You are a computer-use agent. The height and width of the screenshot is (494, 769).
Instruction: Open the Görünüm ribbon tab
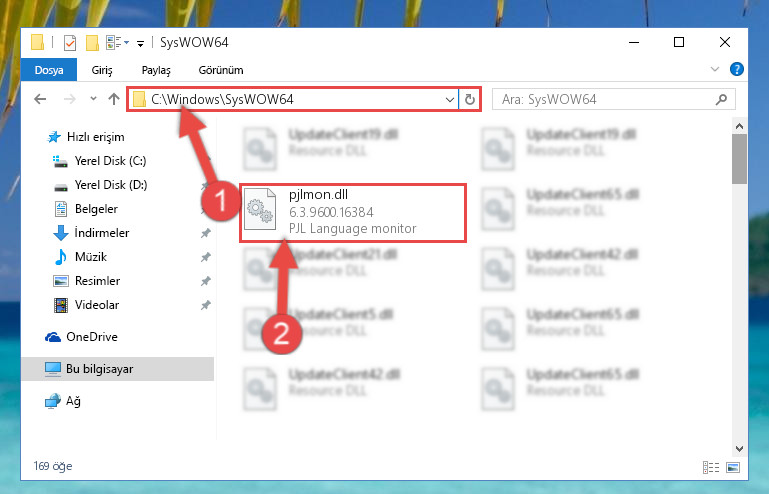click(x=221, y=70)
